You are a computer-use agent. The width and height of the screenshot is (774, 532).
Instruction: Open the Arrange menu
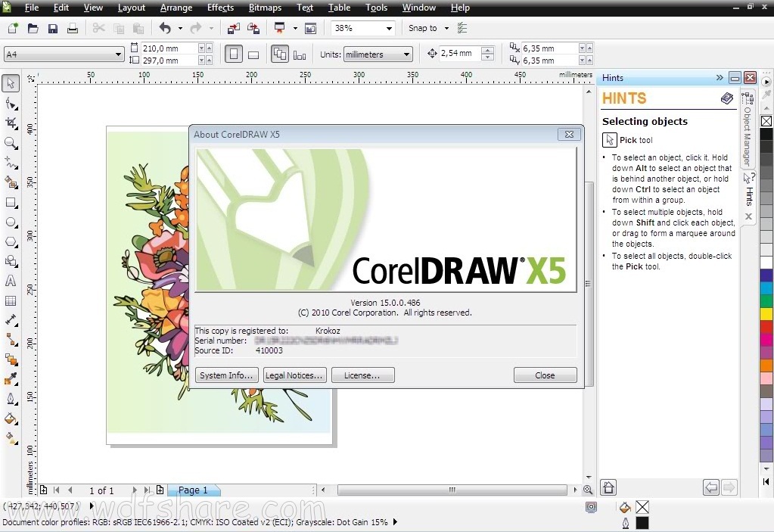(x=176, y=8)
